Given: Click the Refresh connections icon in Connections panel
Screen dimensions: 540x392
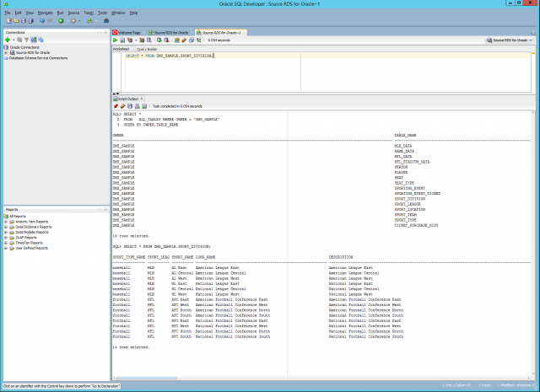Looking at the screenshot, I should pos(19,40).
